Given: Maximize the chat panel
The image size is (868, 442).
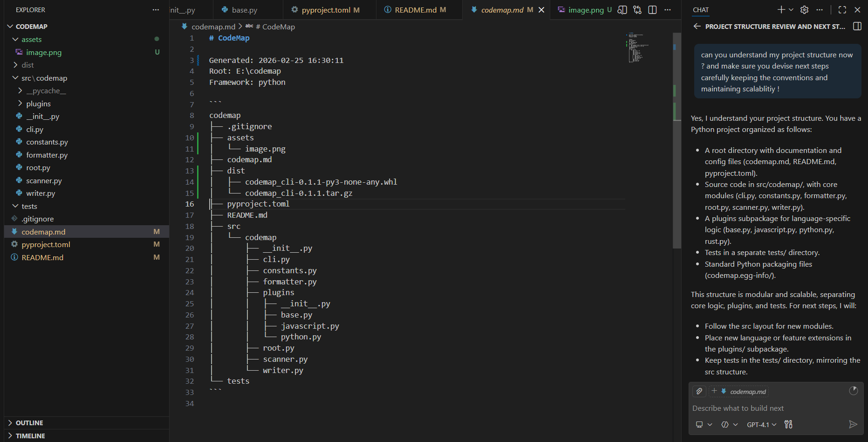Looking at the screenshot, I should pos(842,10).
